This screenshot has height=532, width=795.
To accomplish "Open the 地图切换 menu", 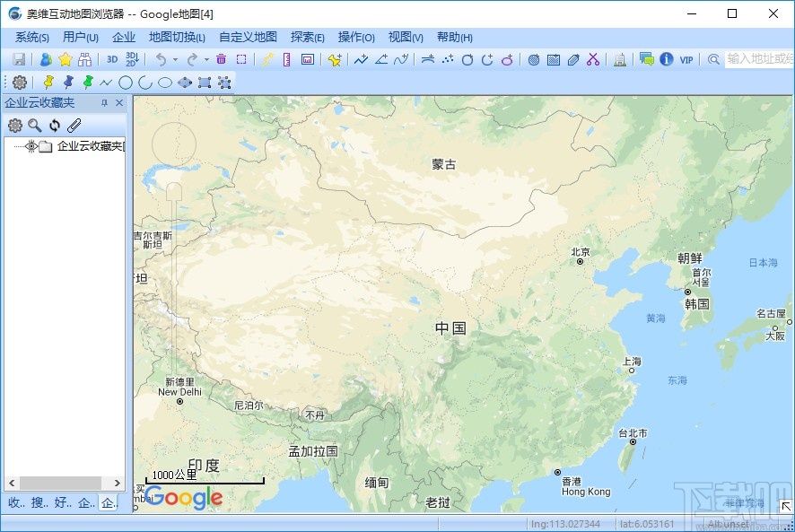I will [177, 37].
